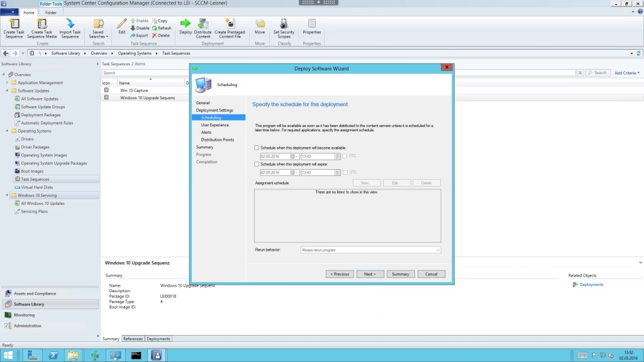This screenshot has height=362, width=644.
Task: Collapse the Operating Systems tree node
Action: click(x=7, y=131)
